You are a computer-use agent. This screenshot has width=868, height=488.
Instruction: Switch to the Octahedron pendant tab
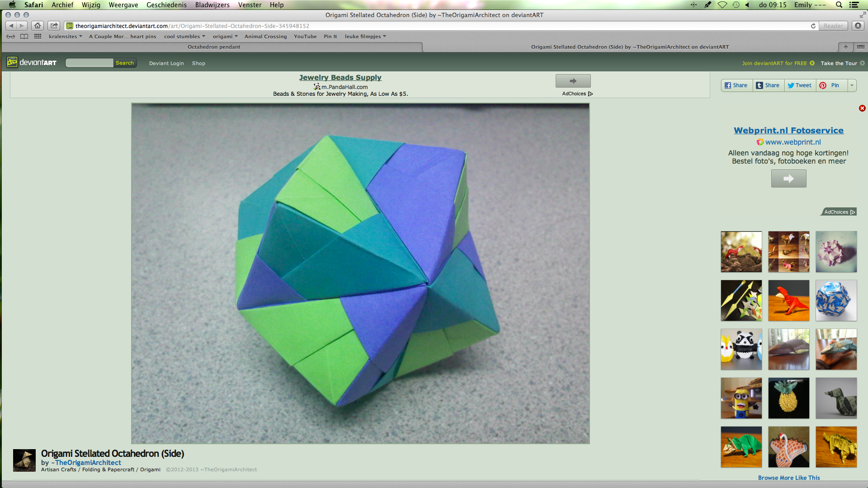pyautogui.click(x=213, y=47)
